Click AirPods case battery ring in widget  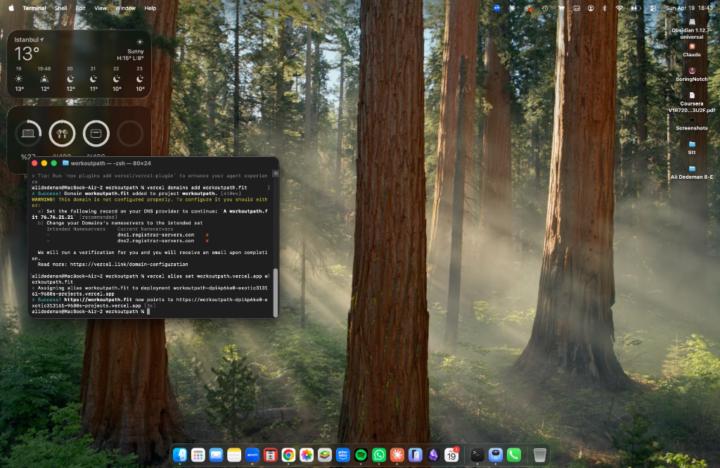(x=96, y=133)
